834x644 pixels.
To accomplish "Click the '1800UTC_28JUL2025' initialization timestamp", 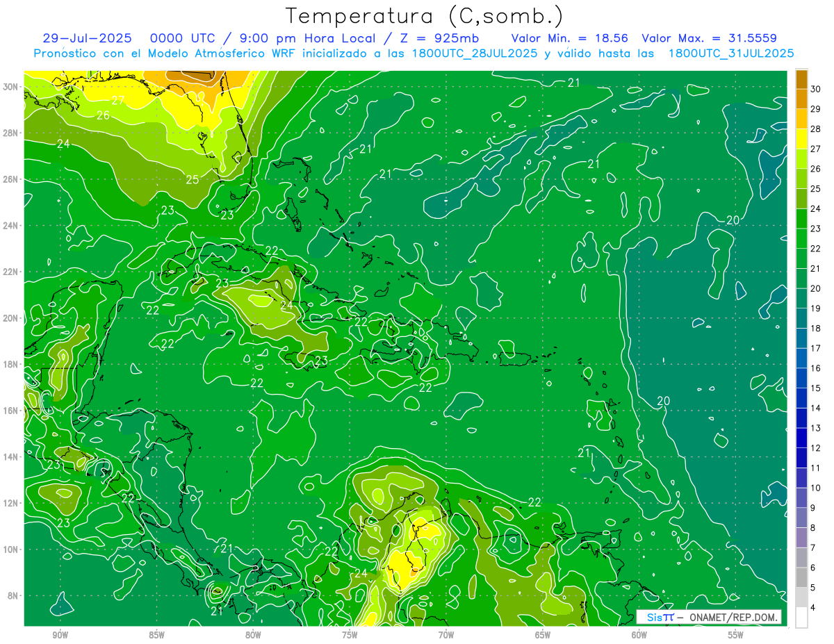I will [x=475, y=53].
